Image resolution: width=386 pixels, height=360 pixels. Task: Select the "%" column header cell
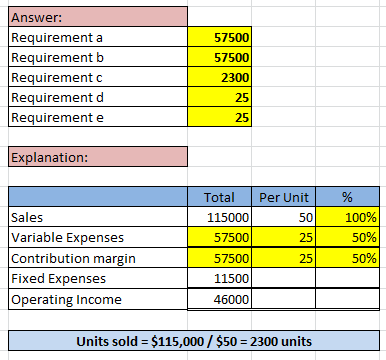[x=348, y=197]
